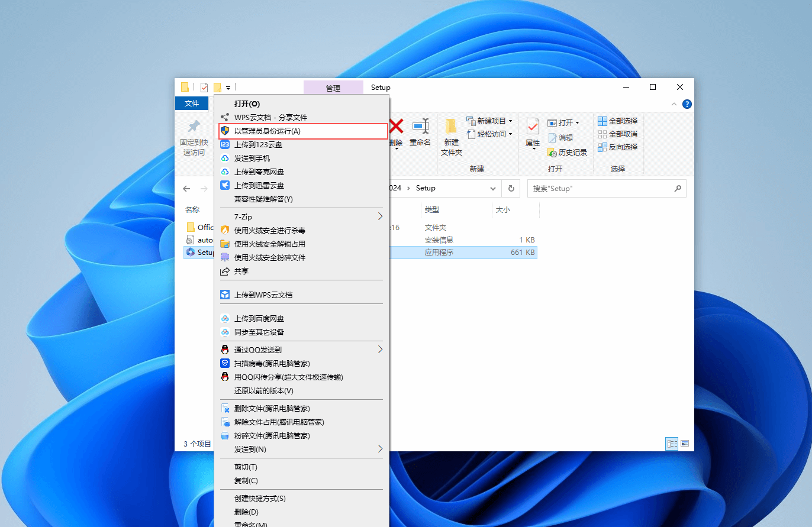
Task: Click the back navigation arrow
Action: [187, 188]
